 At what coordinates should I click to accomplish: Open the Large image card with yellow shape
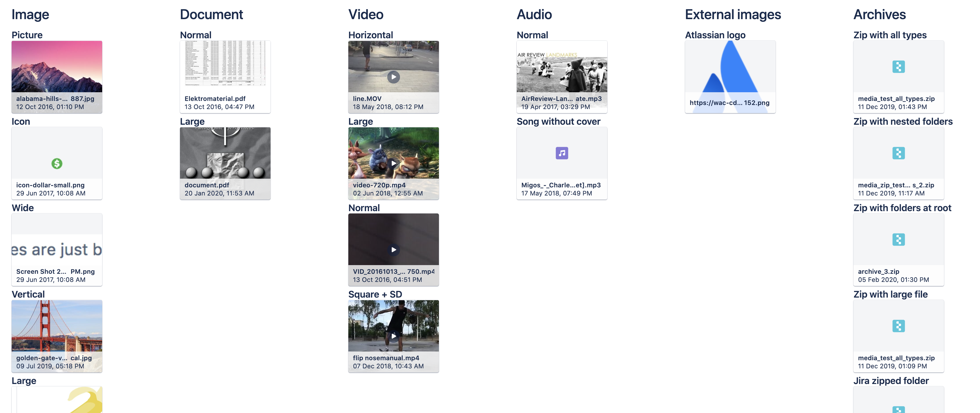(x=57, y=400)
